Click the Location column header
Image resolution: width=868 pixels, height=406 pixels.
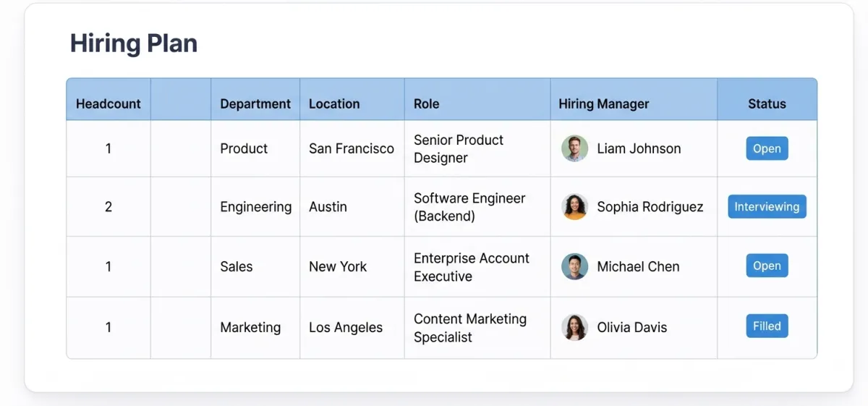pos(334,103)
